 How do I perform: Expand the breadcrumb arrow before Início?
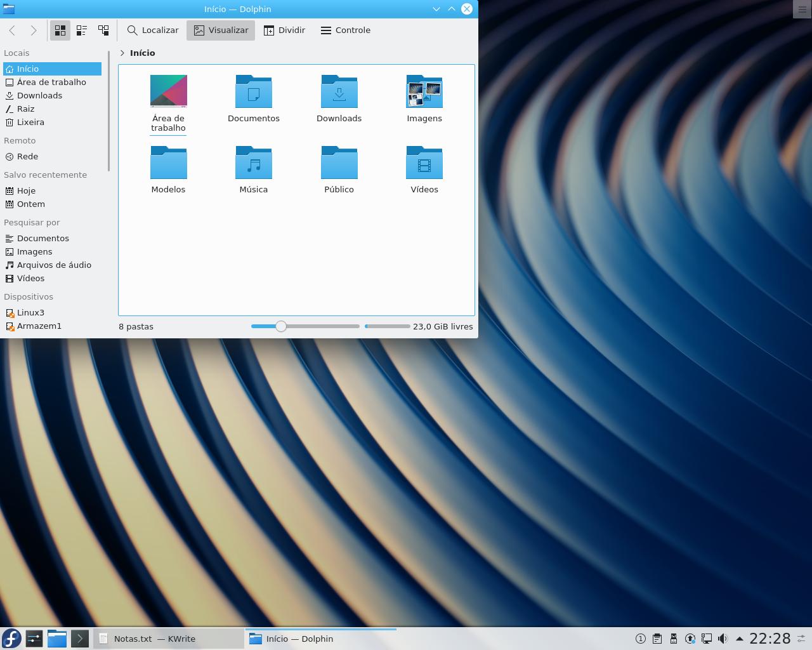click(x=122, y=53)
